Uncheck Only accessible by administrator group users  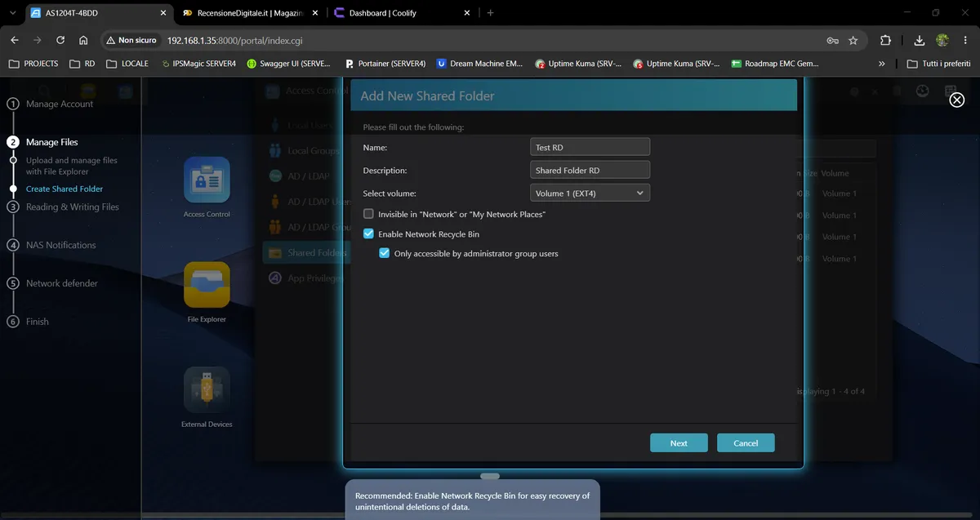(385, 253)
